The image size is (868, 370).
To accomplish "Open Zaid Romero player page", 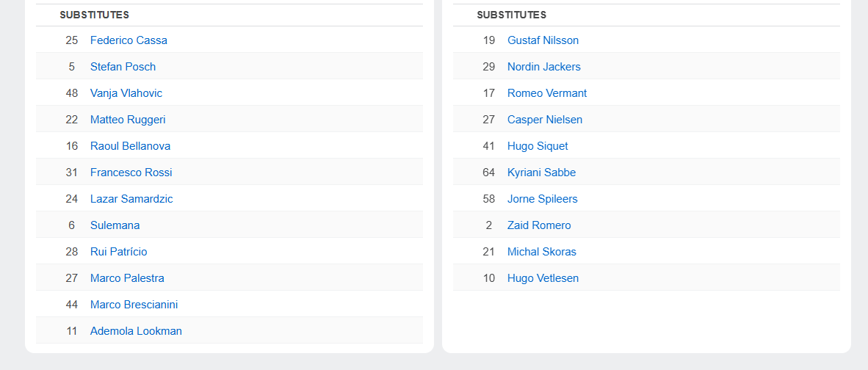I will point(539,225).
